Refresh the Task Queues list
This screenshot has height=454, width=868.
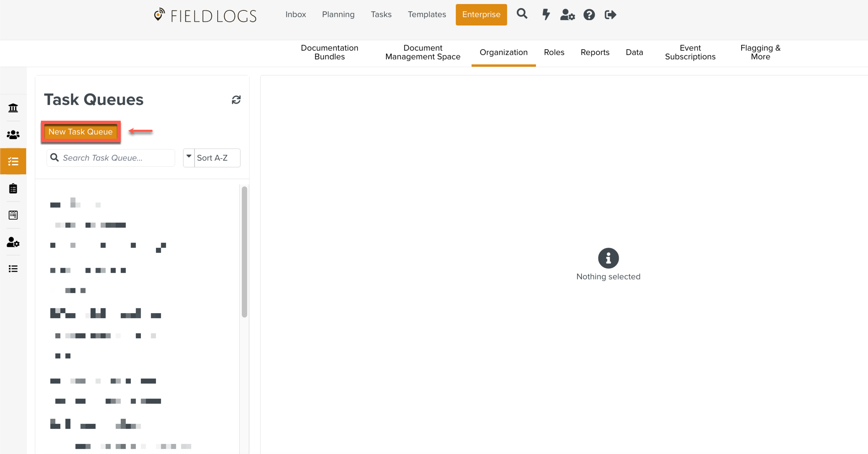point(236,100)
